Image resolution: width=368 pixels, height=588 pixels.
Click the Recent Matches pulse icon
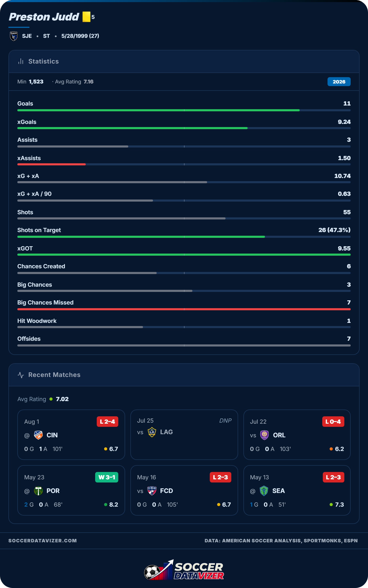21,375
